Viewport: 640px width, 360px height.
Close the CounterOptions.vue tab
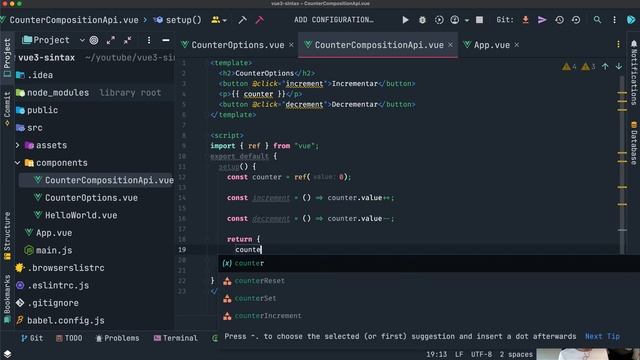pyautogui.click(x=291, y=45)
